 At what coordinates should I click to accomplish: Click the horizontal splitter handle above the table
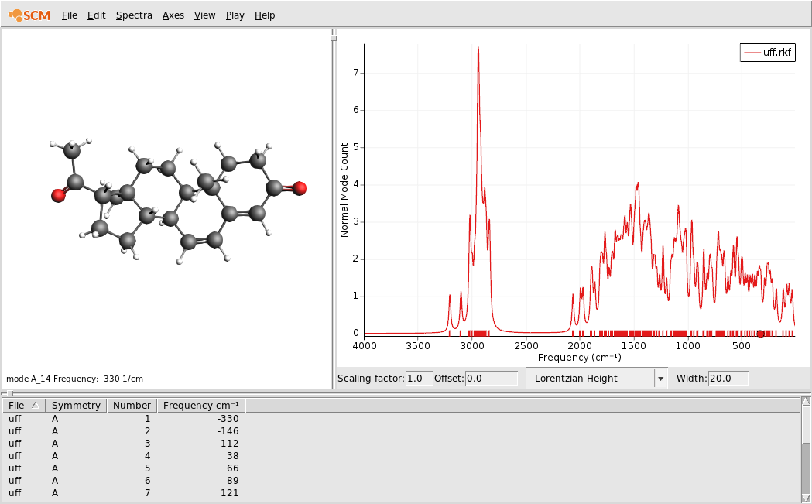[9, 393]
